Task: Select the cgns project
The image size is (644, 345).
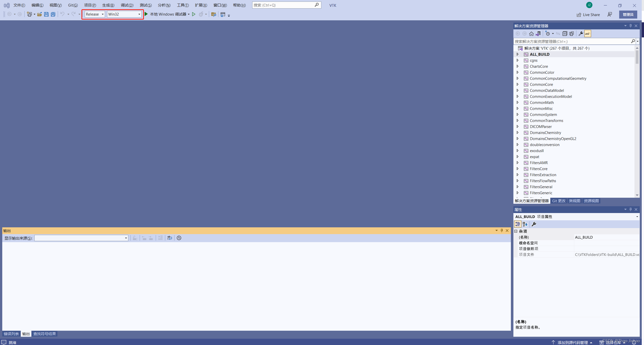Action: click(x=533, y=60)
